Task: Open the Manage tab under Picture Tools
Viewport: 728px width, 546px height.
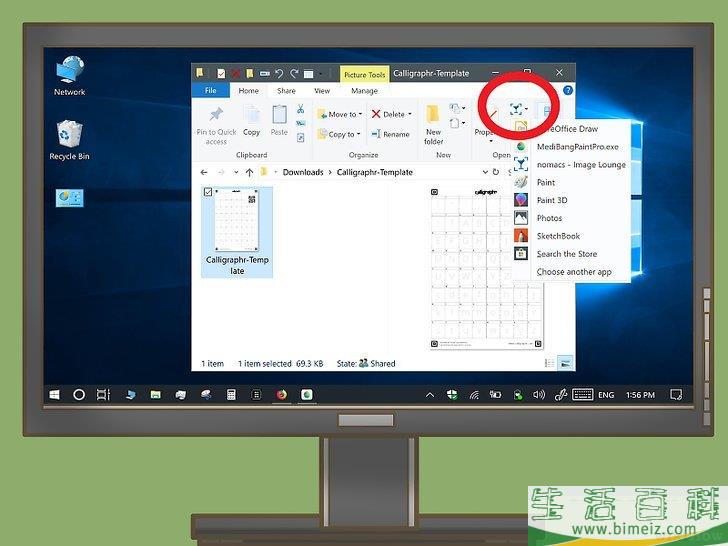Action: pyautogui.click(x=364, y=91)
